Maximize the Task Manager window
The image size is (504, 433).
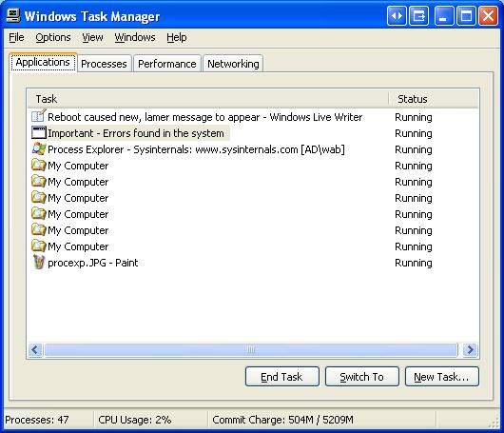(466, 16)
